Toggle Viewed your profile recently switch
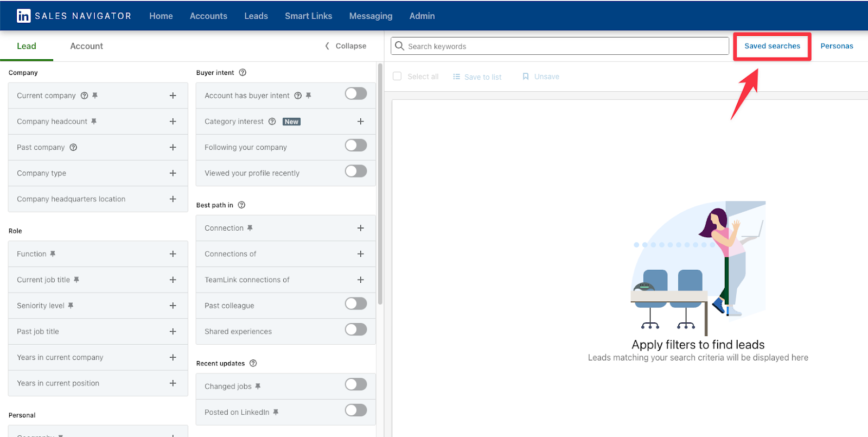Viewport: 868px width, 437px height. [x=356, y=172]
